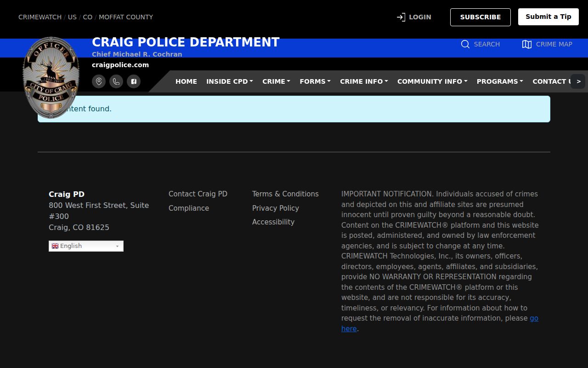Expand the Crime dropdown menu
Viewport: 588px width, 368px height.
(x=276, y=81)
